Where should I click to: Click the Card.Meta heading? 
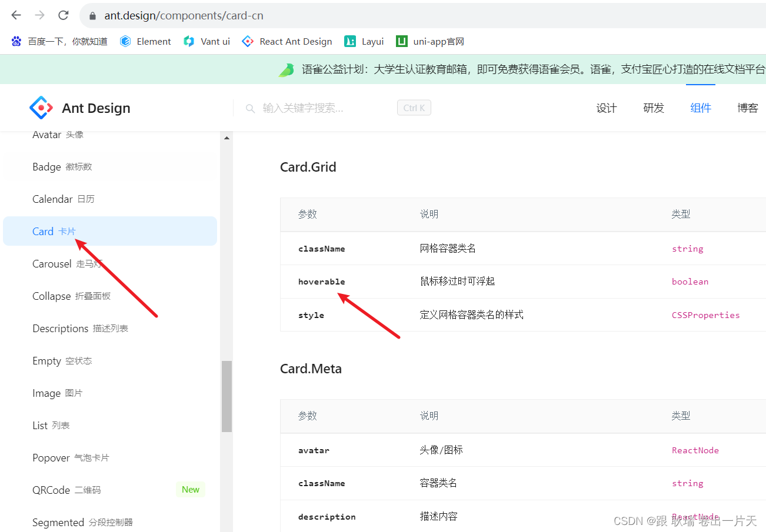click(311, 369)
